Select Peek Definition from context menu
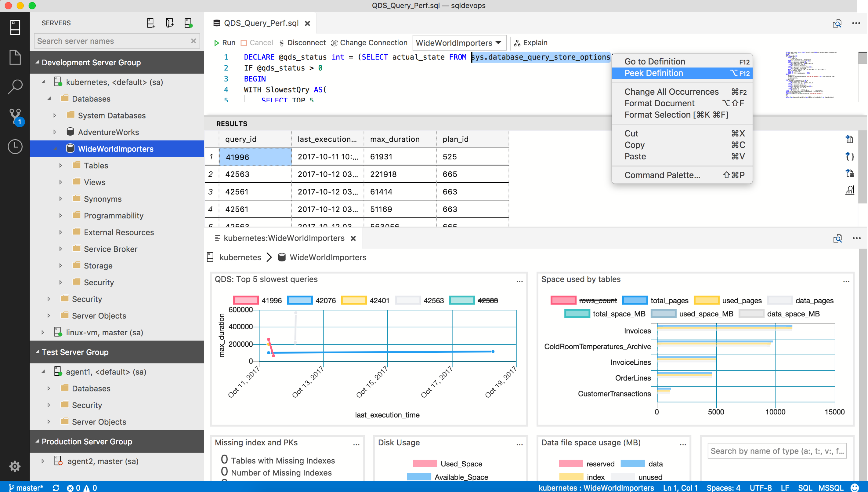Image resolution: width=868 pixels, height=492 pixels. pyautogui.click(x=653, y=73)
